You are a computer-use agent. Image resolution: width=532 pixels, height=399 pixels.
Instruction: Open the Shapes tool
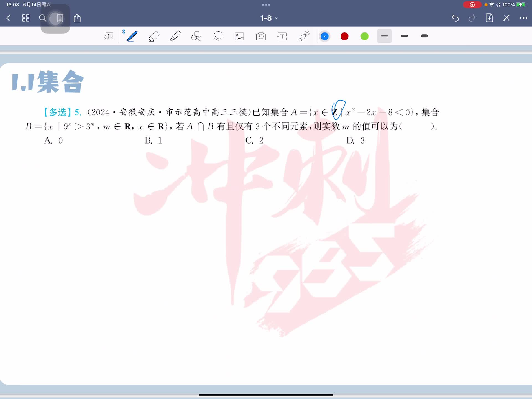click(196, 36)
